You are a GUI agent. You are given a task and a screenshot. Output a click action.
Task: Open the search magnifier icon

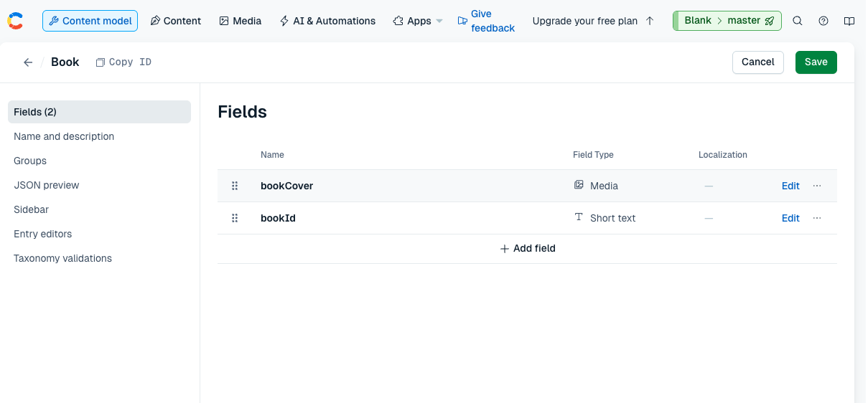tap(797, 21)
